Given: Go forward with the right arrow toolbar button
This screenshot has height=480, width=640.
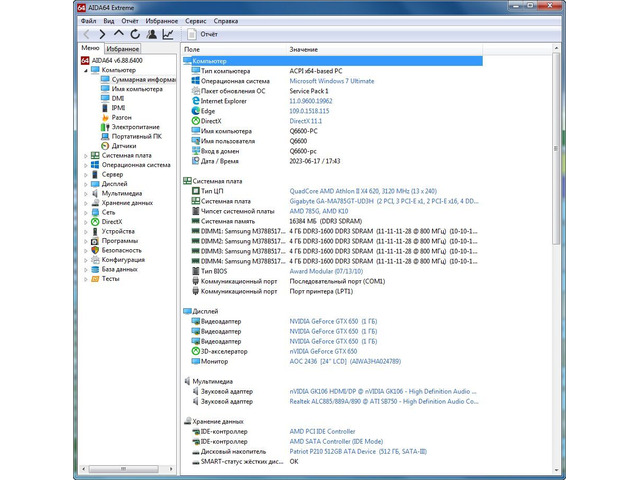Looking at the screenshot, I should tap(102, 34).
